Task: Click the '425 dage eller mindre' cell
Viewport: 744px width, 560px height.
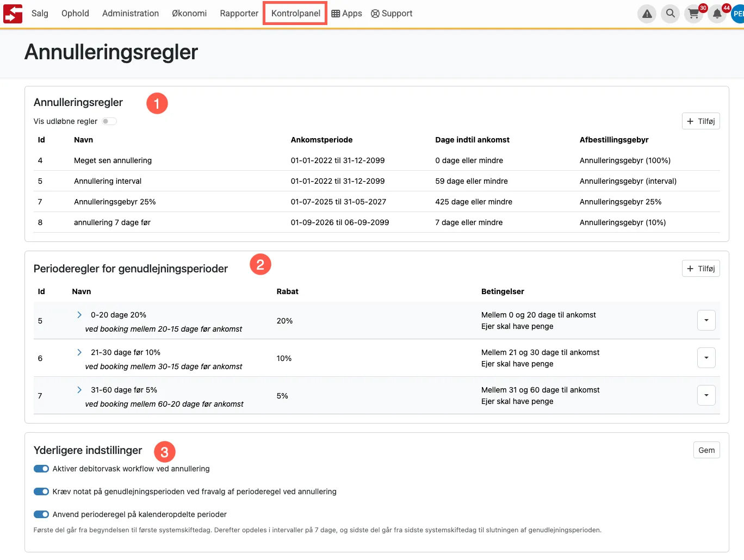Action: coord(474,202)
